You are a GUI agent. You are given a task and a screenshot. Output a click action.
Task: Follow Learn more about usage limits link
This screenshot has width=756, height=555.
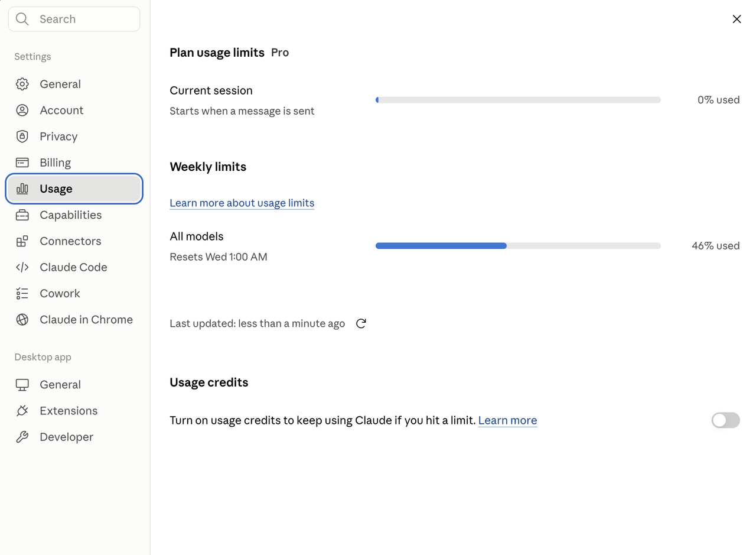[x=242, y=203]
